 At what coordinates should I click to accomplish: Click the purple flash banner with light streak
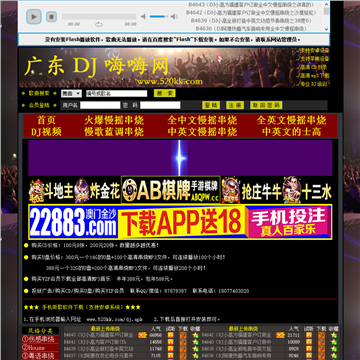click(180, 158)
